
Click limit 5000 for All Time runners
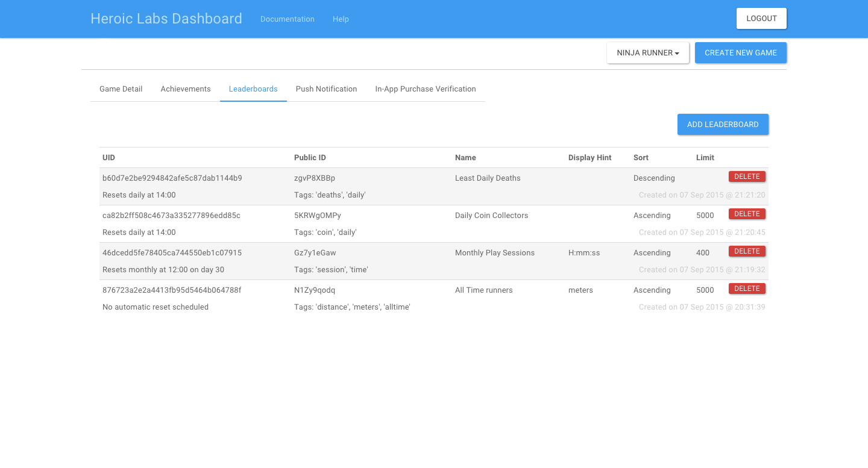click(705, 290)
